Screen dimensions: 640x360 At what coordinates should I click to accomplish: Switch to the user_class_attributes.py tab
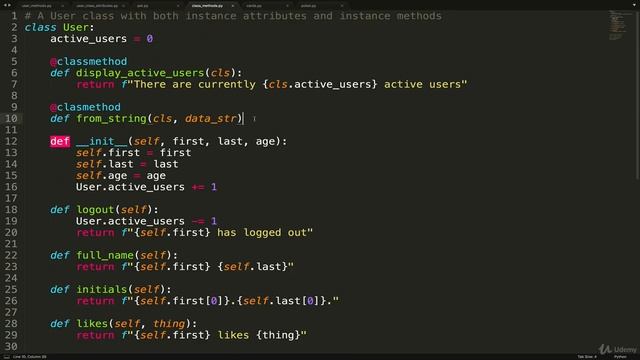coord(97,6)
